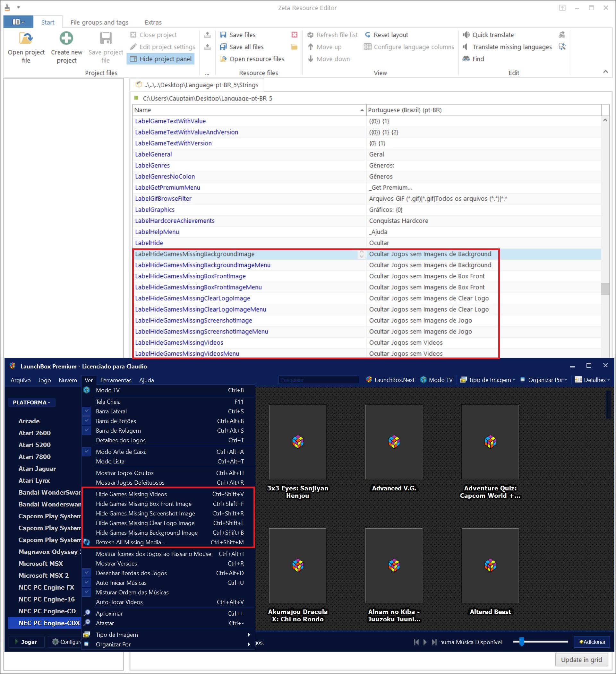Open the Arquivo menu in LaunchBox
The height and width of the screenshot is (674, 616).
click(21, 380)
